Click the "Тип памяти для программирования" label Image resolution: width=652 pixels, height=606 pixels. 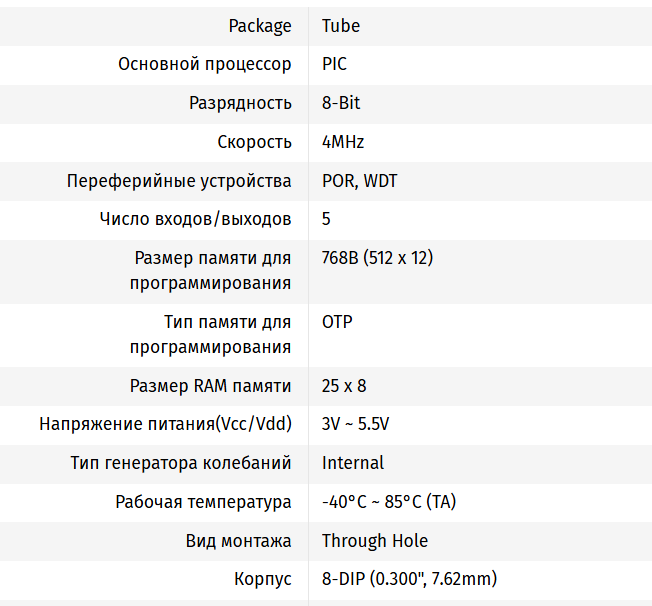pos(211,335)
